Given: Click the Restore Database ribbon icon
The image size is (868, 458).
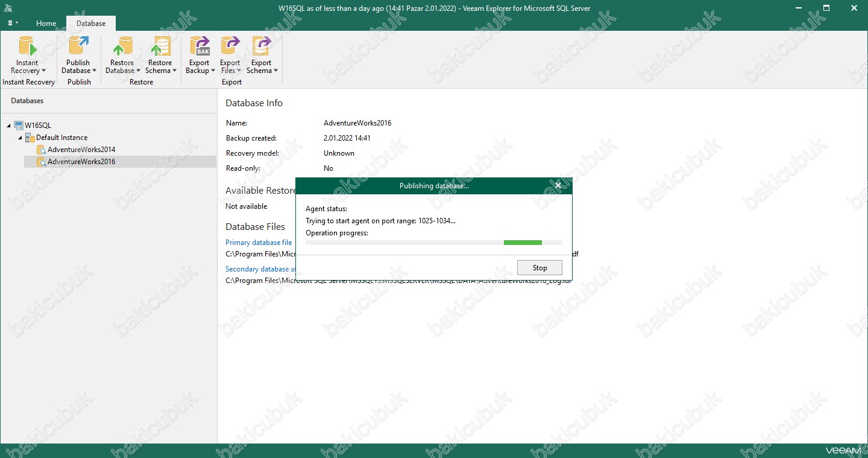Looking at the screenshot, I should pyautogui.click(x=122, y=47).
